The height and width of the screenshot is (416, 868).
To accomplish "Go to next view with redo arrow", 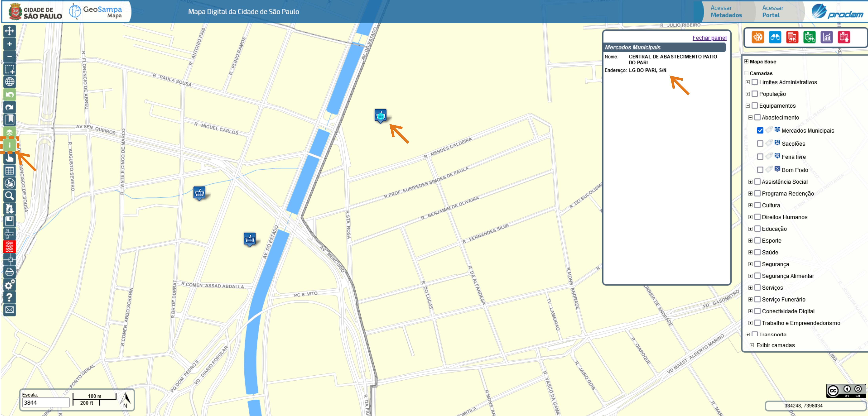I will point(10,107).
